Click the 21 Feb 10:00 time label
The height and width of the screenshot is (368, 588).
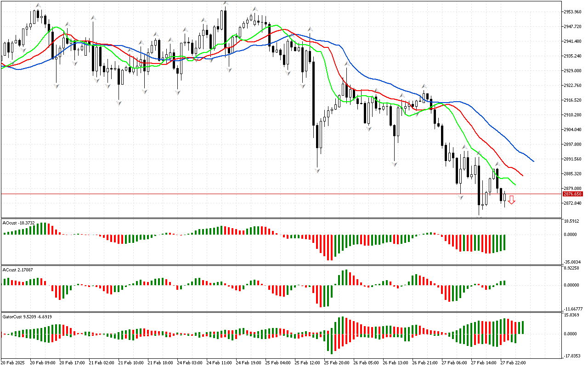130,363
